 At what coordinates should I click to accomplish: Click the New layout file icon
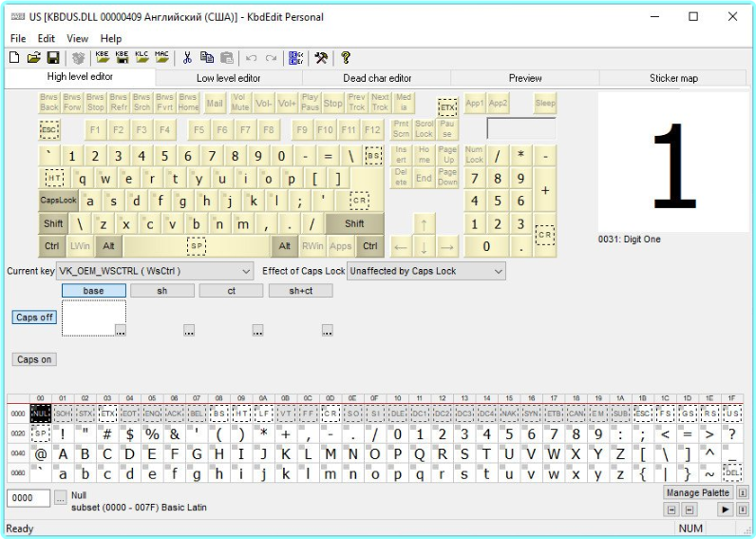[x=14, y=58]
